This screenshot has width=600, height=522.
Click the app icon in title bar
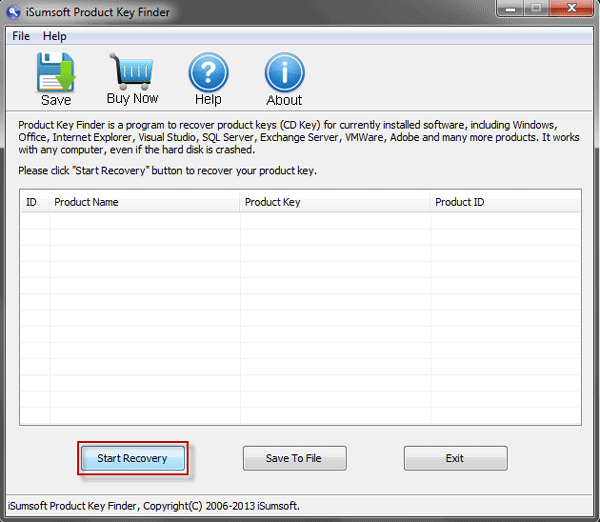[x=13, y=12]
